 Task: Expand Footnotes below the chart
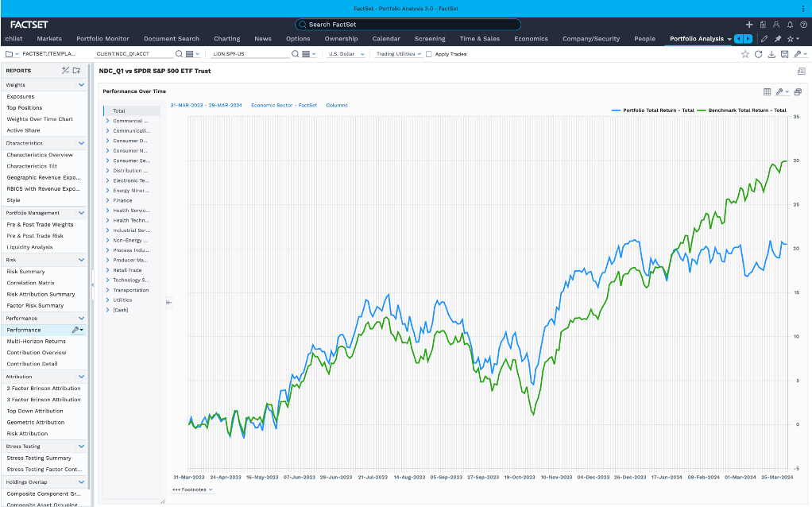tap(192, 490)
